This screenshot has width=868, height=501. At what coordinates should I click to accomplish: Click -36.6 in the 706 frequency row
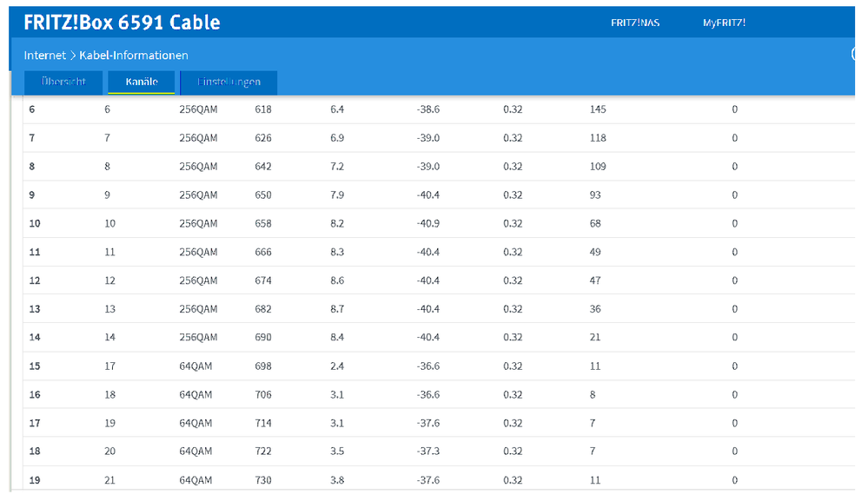click(x=427, y=395)
